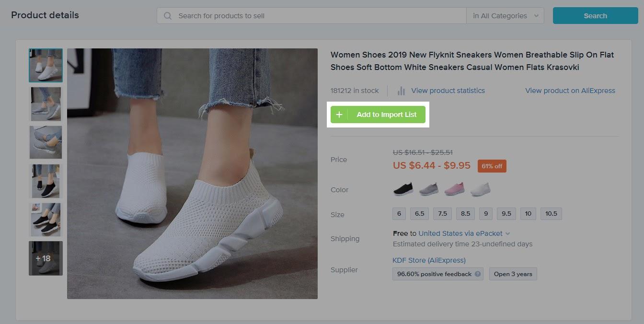644x324 pixels.
Task: Click the 96.60% positive feedback badge
Action: coord(438,274)
